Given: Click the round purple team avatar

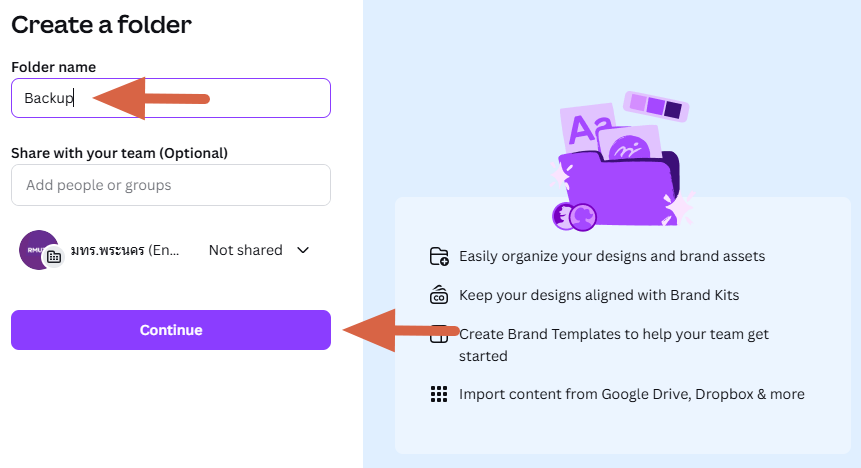Looking at the screenshot, I should (x=37, y=249).
